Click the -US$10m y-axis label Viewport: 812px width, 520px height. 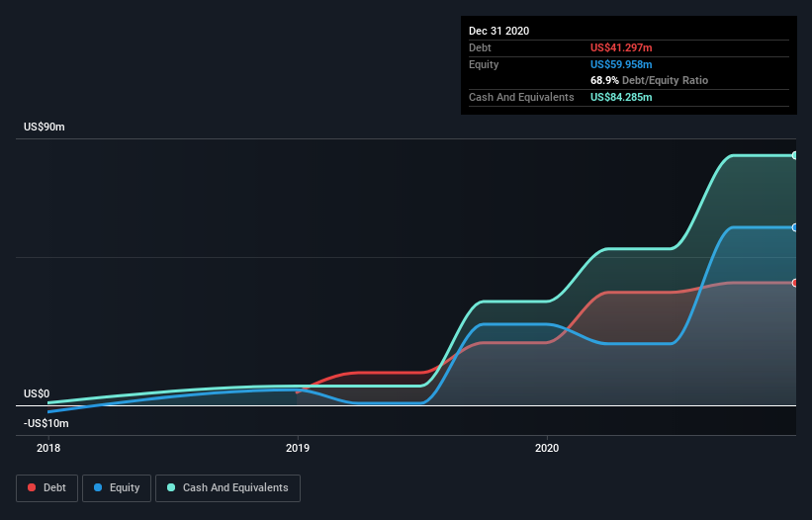click(46, 423)
